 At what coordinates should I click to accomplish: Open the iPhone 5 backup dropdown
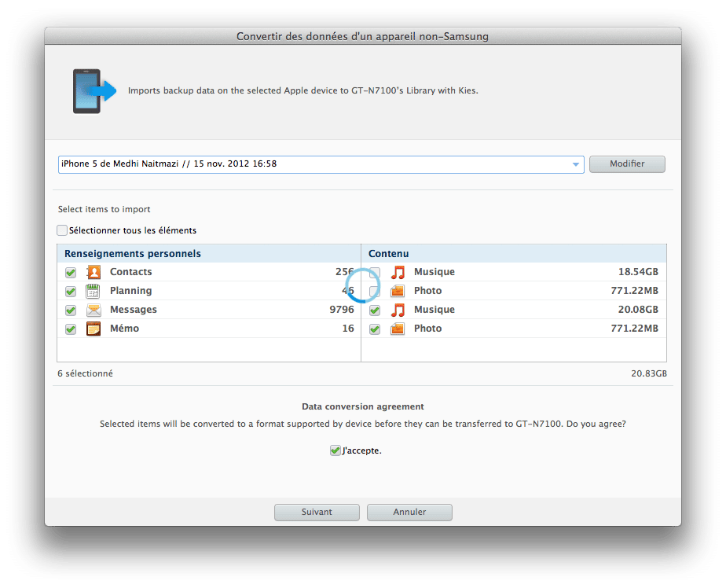coord(575,164)
